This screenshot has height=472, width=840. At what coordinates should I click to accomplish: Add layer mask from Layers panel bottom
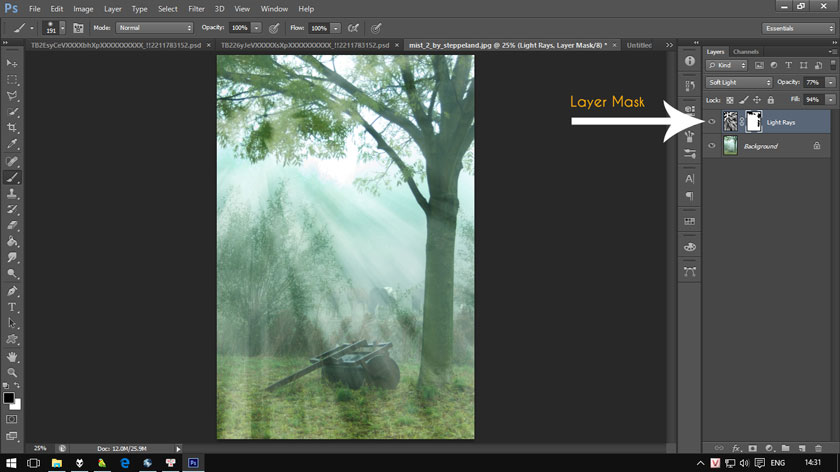[x=753, y=448]
